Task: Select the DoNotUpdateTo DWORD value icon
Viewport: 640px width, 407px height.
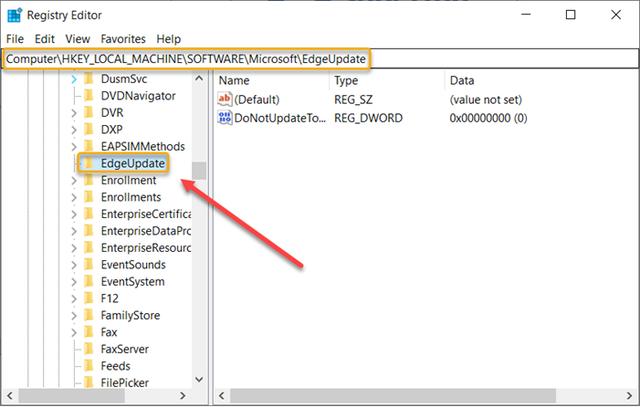Action: pyautogui.click(x=224, y=118)
